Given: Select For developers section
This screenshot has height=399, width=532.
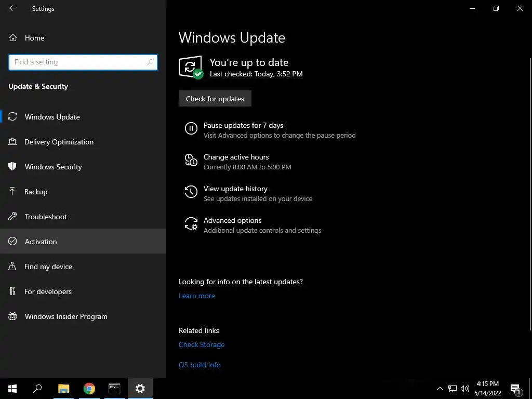Looking at the screenshot, I should [x=83, y=291].
